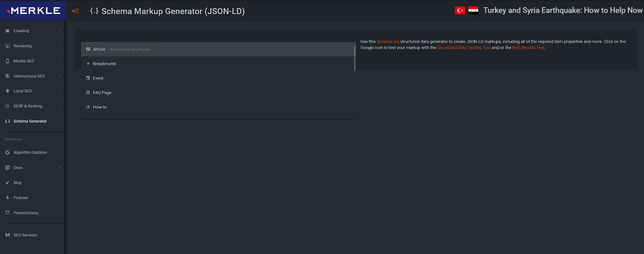Screen dimensions: 644x254
Task: Expand the Rendering menu chevron
Action: pos(60,46)
